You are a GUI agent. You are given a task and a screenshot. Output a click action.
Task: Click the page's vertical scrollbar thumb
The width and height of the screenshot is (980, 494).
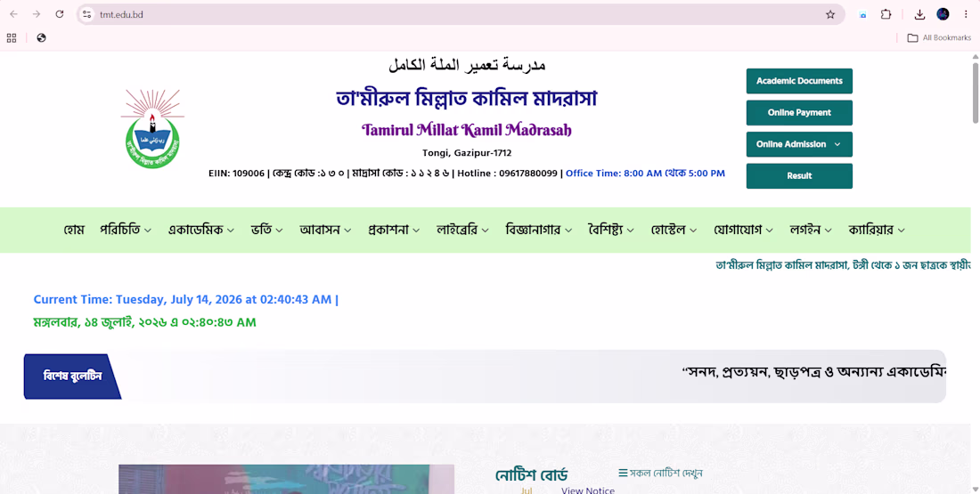click(x=975, y=92)
